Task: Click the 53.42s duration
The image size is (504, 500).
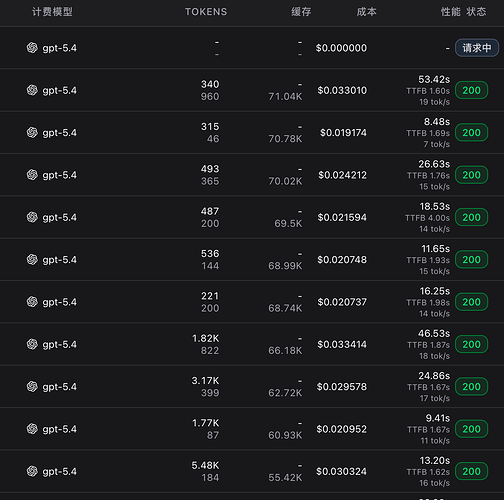Action: [434, 79]
